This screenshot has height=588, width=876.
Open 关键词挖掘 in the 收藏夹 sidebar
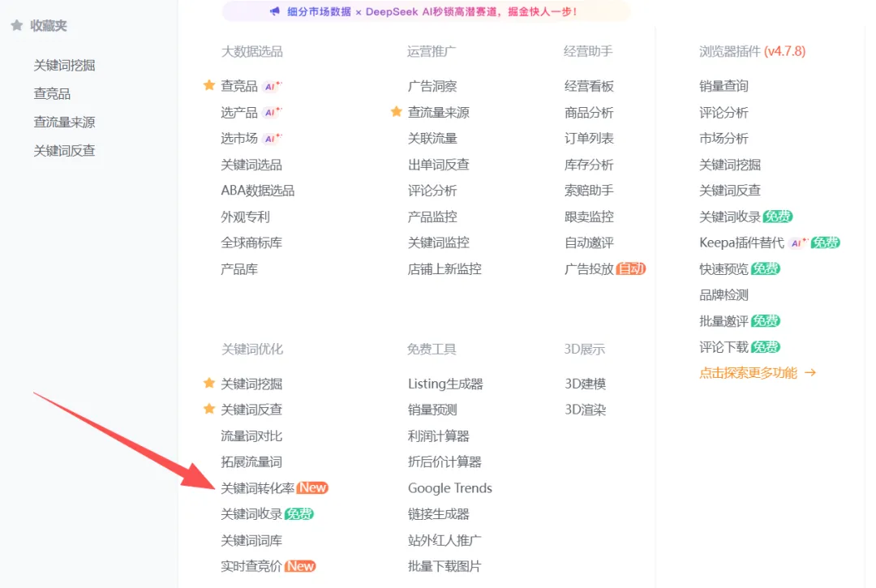64,66
